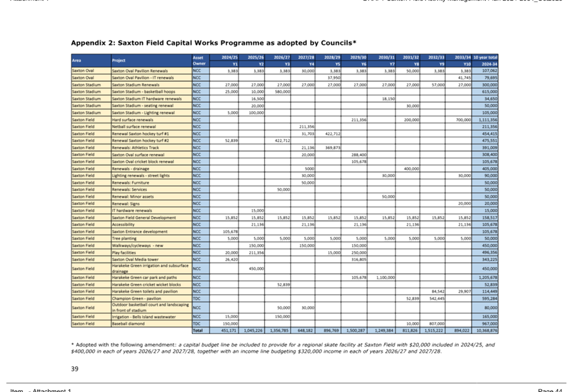Click 'Saxton Stadium - Lighting renewal' project
The height and width of the screenshot is (392, 572).
point(151,113)
